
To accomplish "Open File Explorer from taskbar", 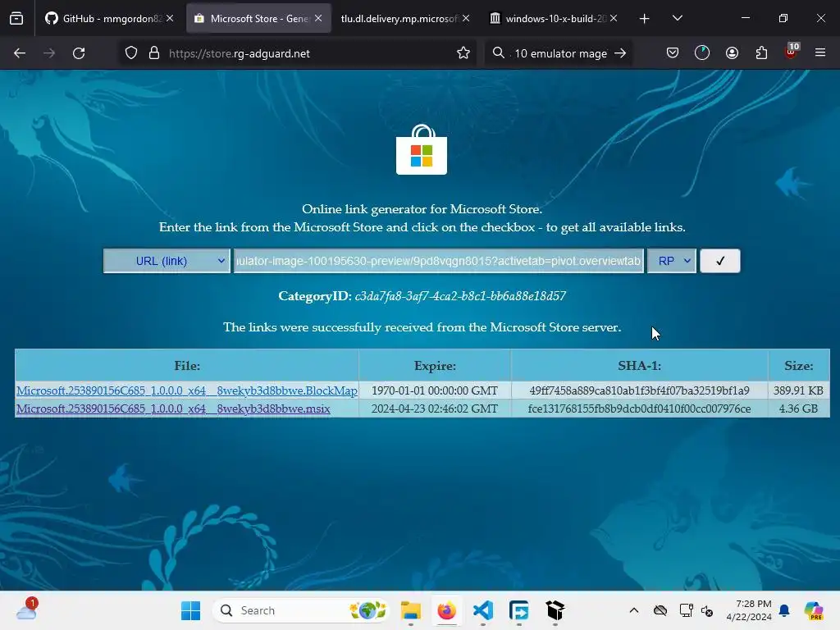I will 411,610.
